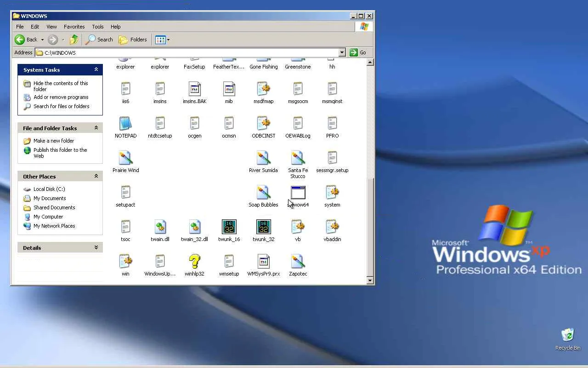Open the File menu
The width and height of the screenshot is (588, 368).
[x=20, y=27]
